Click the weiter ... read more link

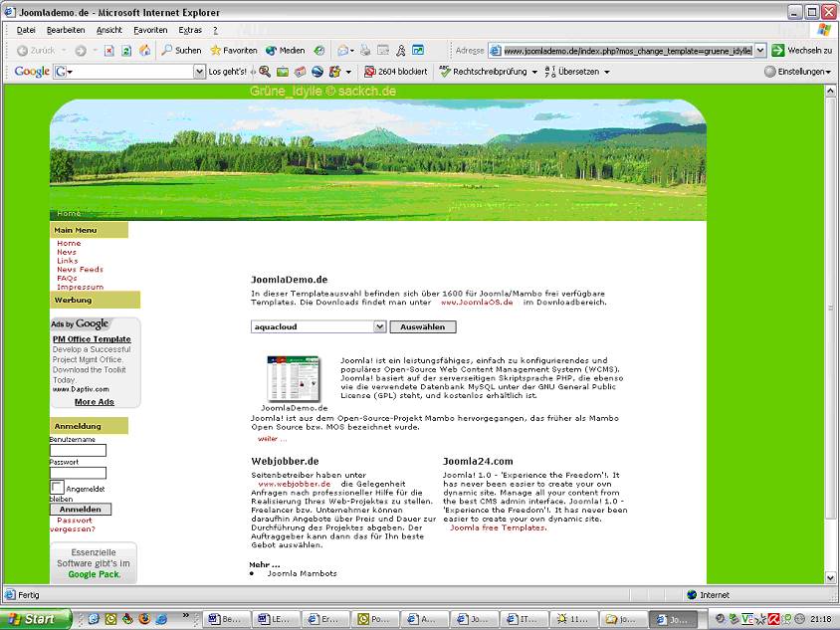click(x=272, y=439)
